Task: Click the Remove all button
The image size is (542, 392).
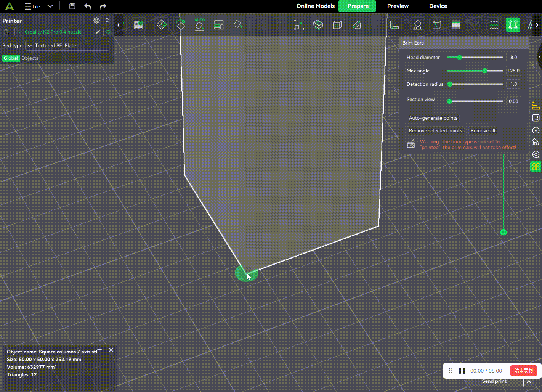Action: coord(483,131)
